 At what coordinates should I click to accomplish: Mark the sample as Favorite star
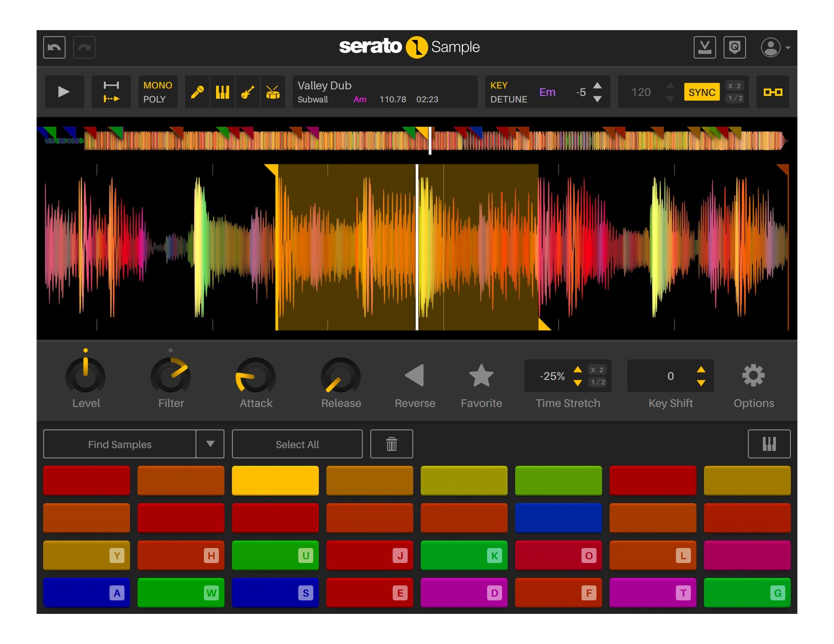(481, 376)
